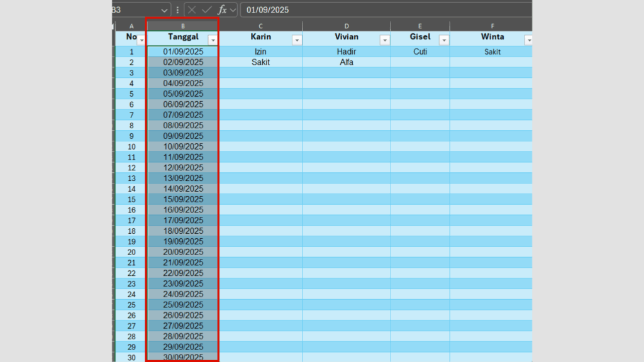644x362 pixels.
Task: Click the cell containing Cuti
Action: click(420, 52)
